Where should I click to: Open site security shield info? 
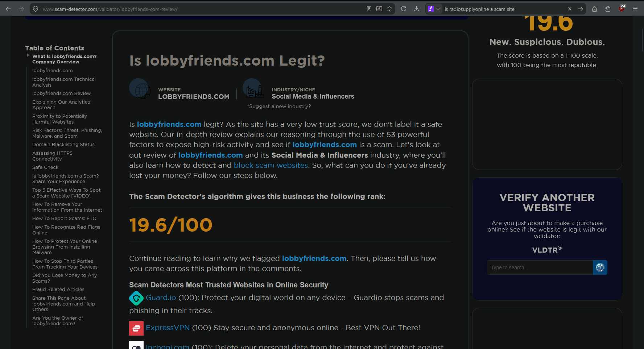(36, 9)
